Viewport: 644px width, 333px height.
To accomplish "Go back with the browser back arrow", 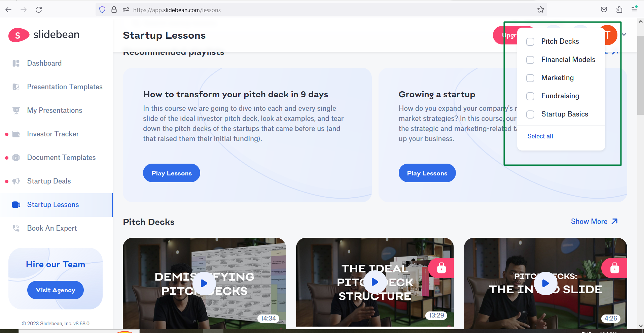I will coord(8,10).
